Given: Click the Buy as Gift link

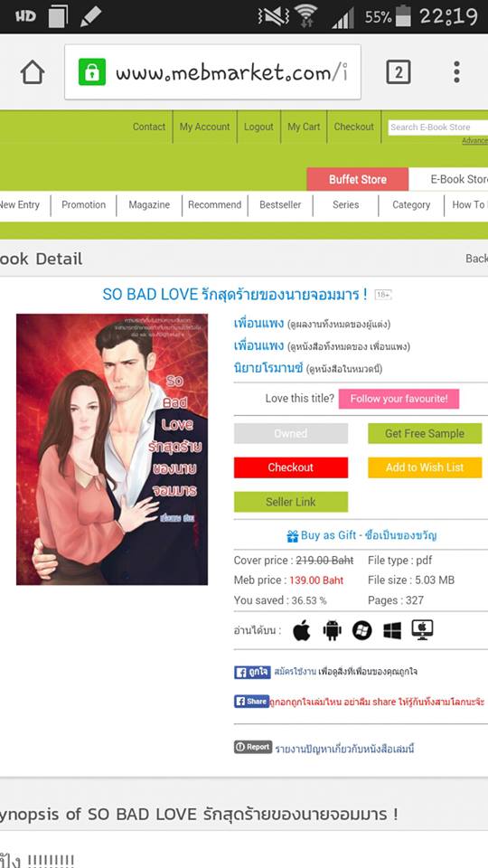Looking at the screenshot, I should click(361, 535).
